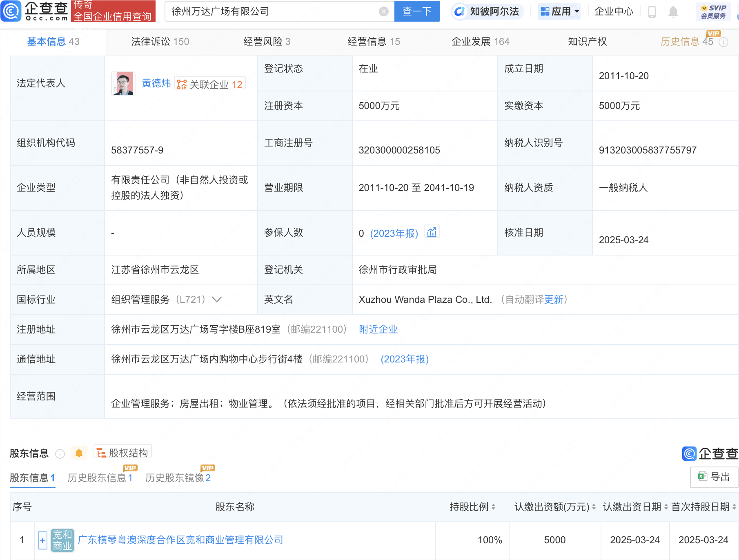
Task: Switch to the 经营风险 tab
Action: 267,42
